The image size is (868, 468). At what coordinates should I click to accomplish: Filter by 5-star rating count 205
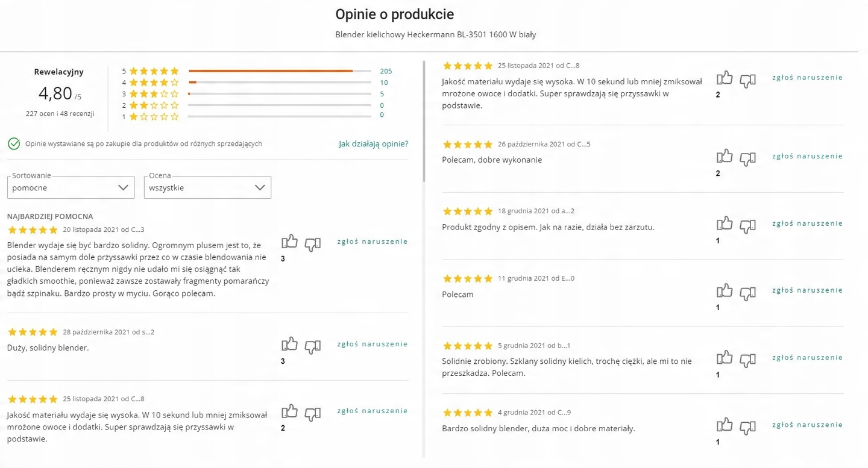pos(386,71)
